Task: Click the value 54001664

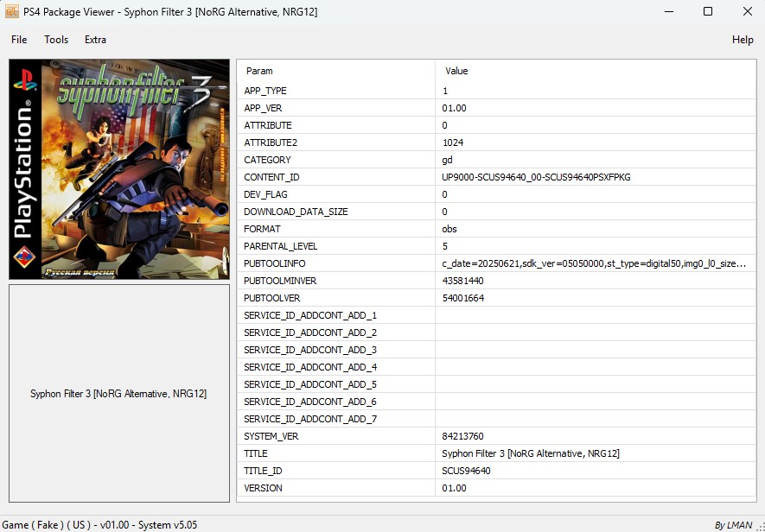Action: click(x=463, y=298)
